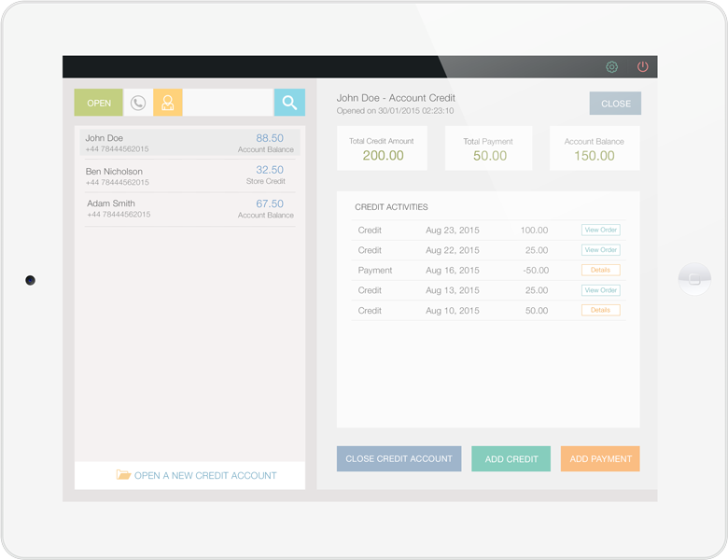This screenshot has width=728, height=560.
Task: Click folder icon beside Open New Credit Account
Action: pos(123,475)
